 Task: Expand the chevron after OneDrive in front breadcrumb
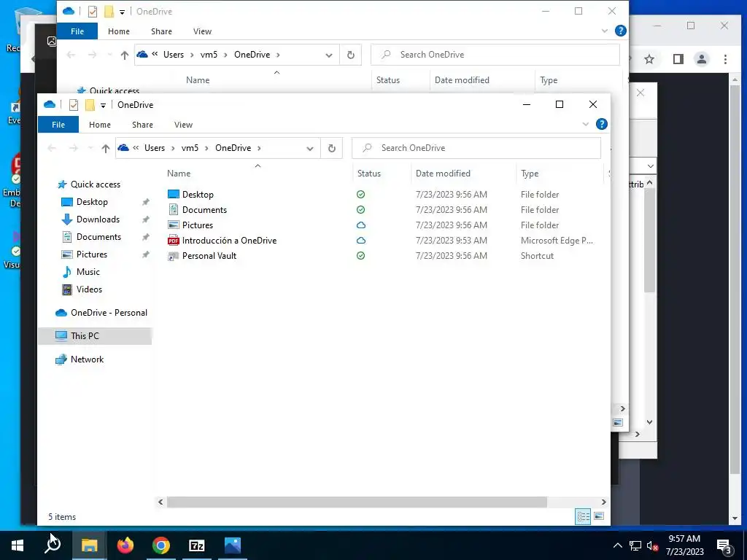tap(259, 148)
